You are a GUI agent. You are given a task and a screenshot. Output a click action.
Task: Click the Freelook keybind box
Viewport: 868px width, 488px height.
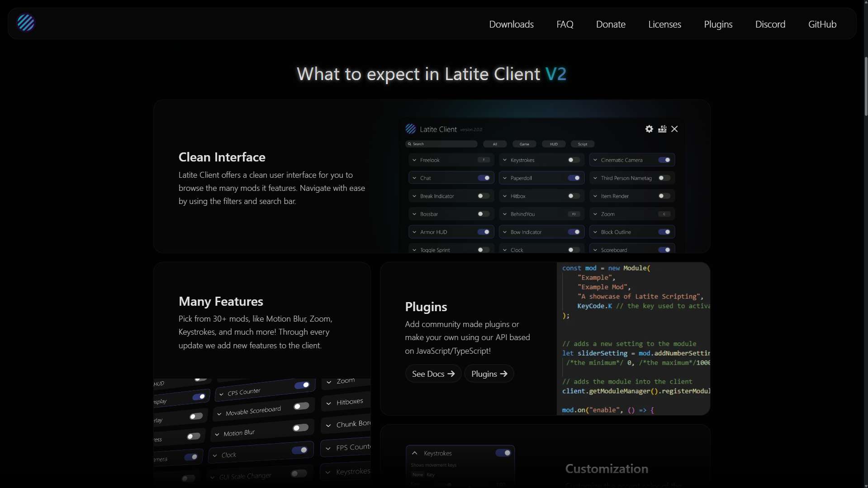click(x=484, y=160)
